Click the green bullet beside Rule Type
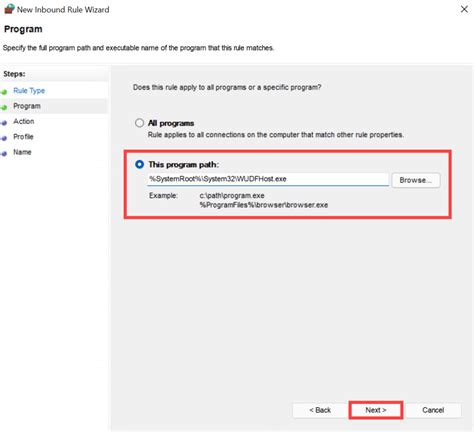The width and height of the screenshot is (474, 432). click(x=4, y=92)
